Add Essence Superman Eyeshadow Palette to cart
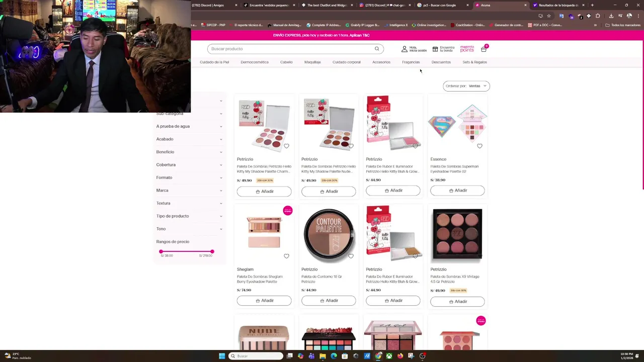The height and width of the screenshot is (362, 644). coord(457,191)
